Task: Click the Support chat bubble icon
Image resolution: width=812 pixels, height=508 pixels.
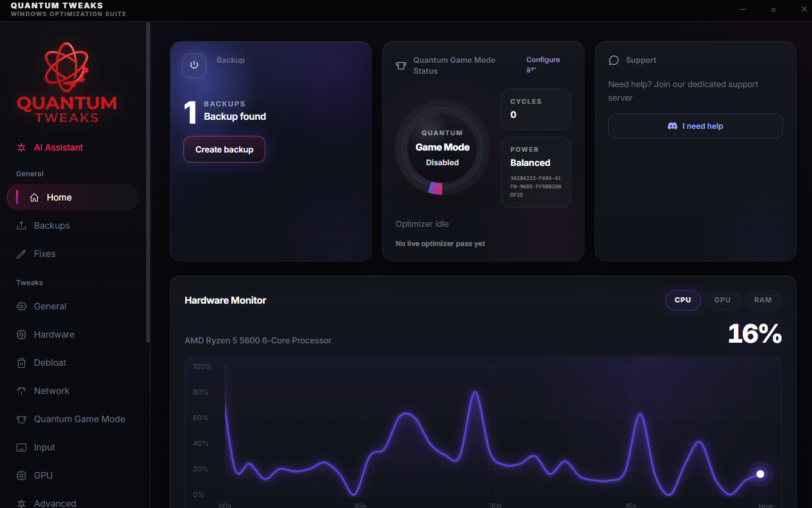Action: (x=613, y=60)
